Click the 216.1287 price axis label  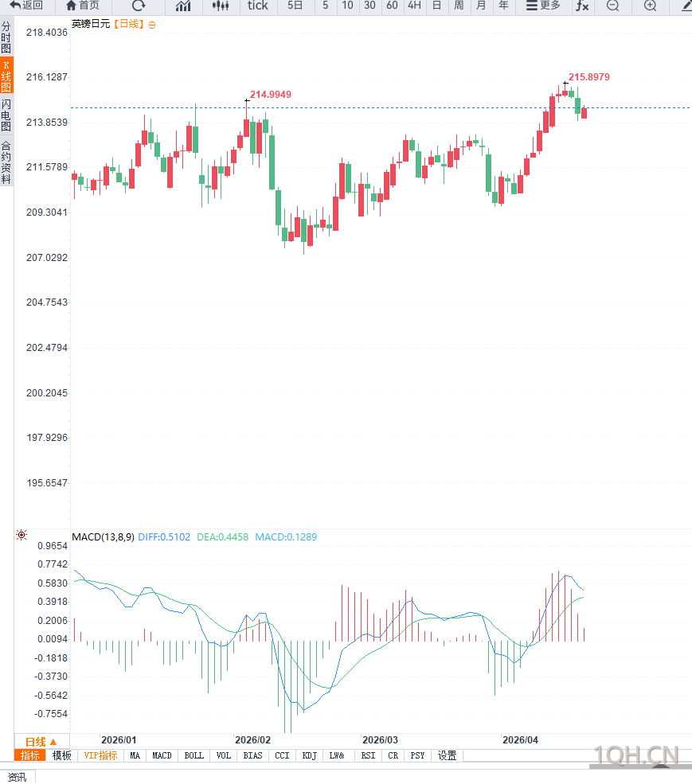click(46, 77)
